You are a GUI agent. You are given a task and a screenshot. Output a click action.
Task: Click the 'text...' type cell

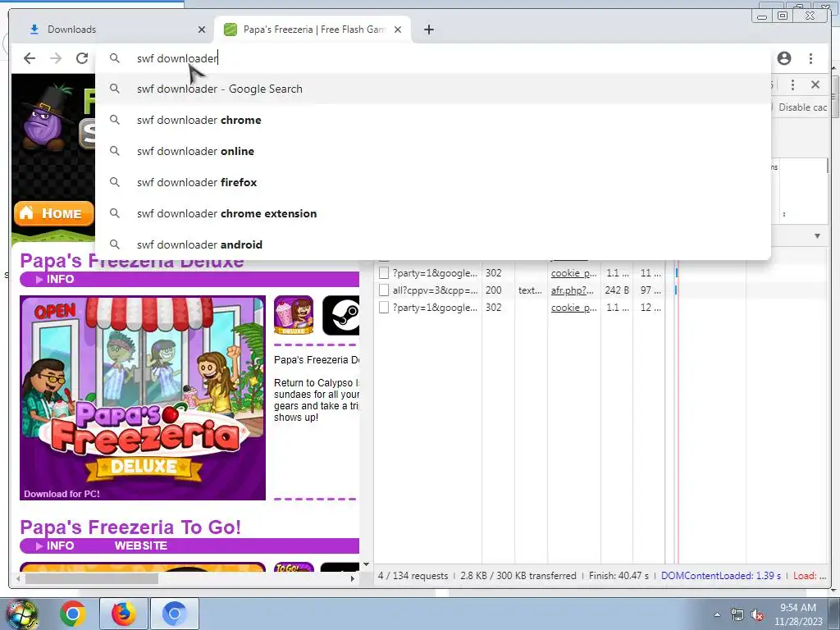pos(530,290)
